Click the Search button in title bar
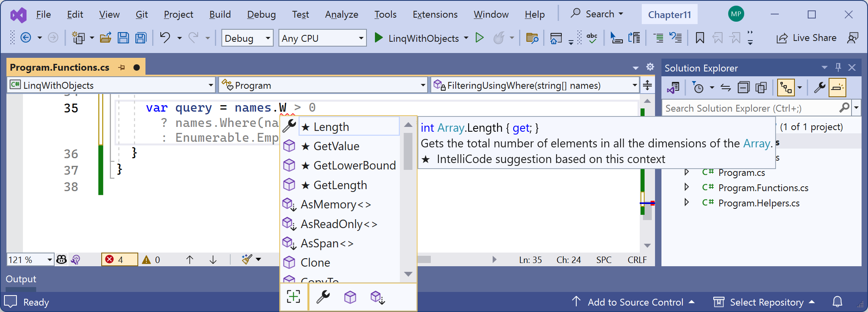The width and height of the screenshot is (868, 312). pyautogui.click(x=597, y=14)
